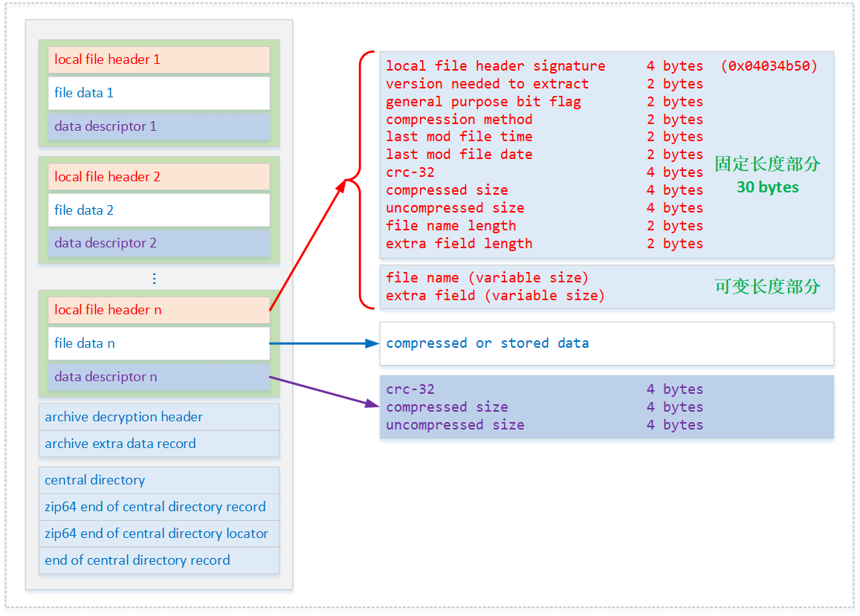Click the "local file header 1" box
This screenshot has height=616, width=860.
pos(158,59)
